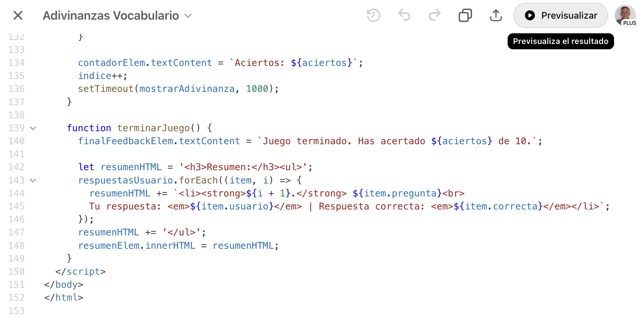Click the redo arrow icon
The image size is (644, 327).
pyautogui.click(x=434, y=15)
